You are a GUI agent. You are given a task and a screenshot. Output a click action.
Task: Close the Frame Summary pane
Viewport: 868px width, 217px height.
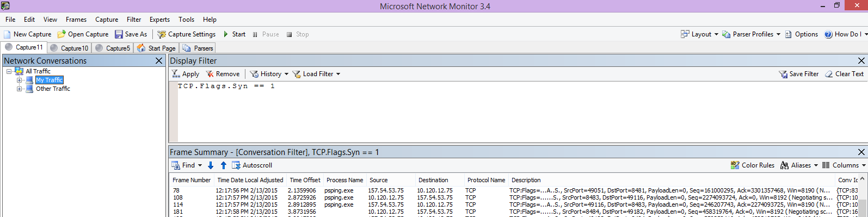pyautogui.click(x=861, y=152)
